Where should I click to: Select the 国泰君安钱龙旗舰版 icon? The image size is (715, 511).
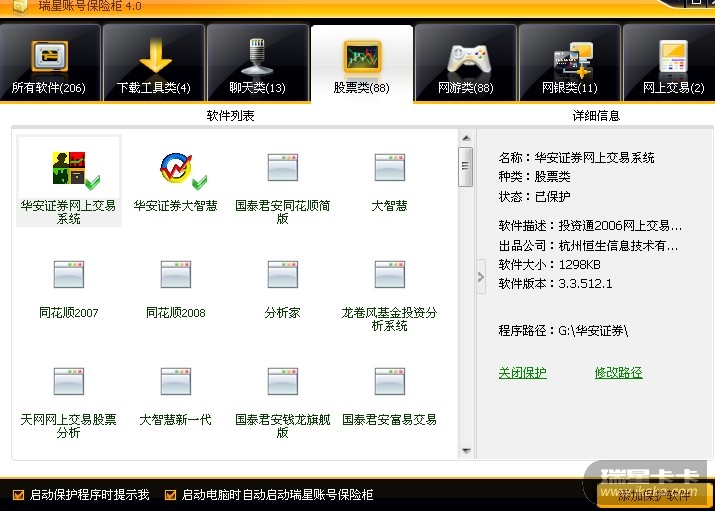tap(283, 403)
